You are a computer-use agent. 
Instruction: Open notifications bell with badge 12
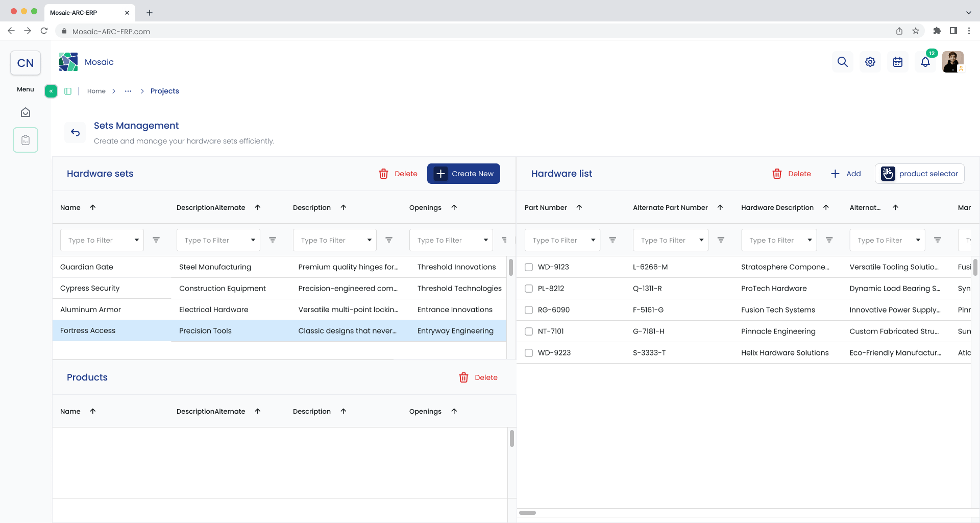pos(925,62)
